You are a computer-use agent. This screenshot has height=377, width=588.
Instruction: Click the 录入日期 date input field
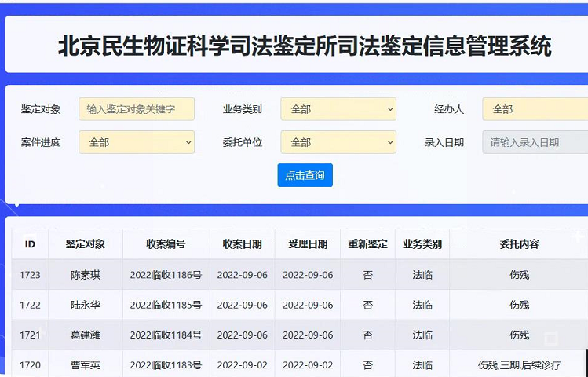[535, 142]
